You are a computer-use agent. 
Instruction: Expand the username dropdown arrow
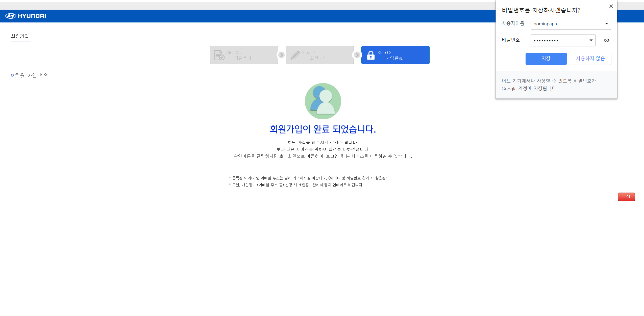click(606, 24)
